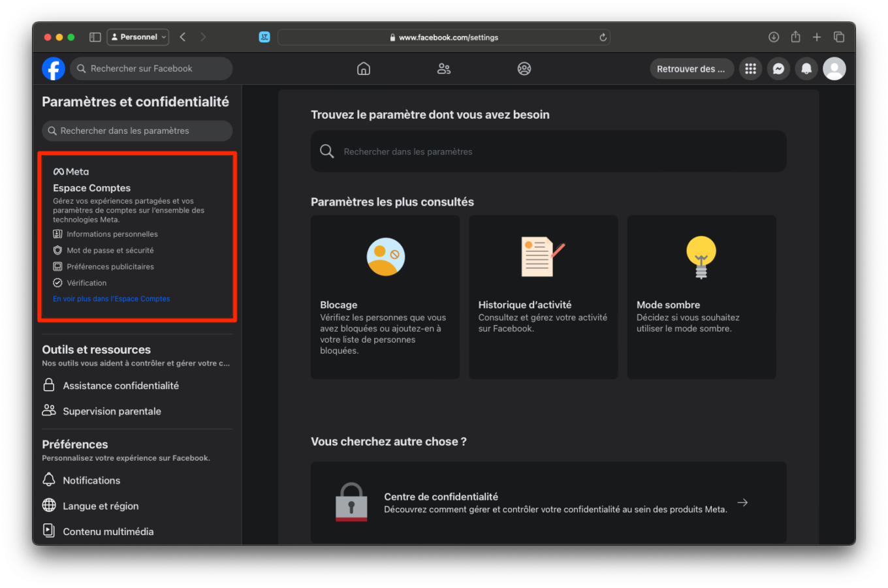Open the Messenger icon

778,69
